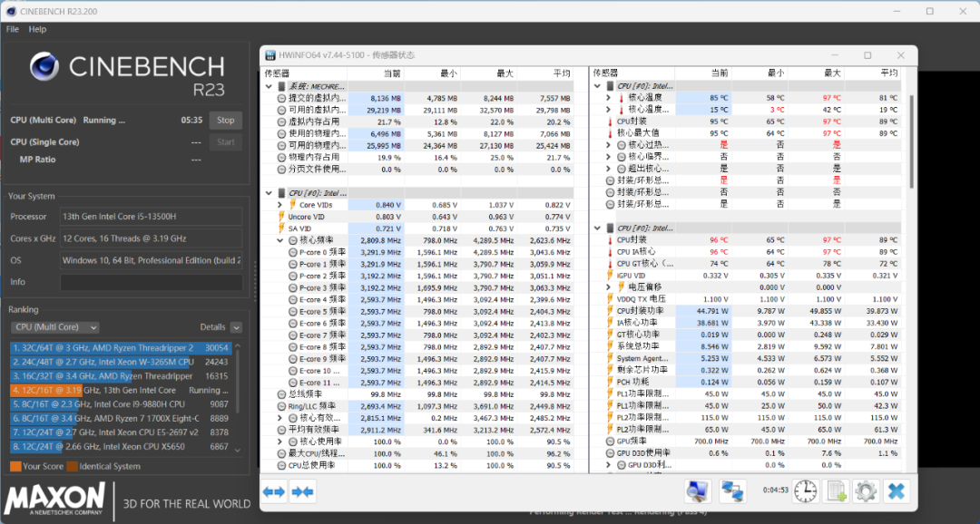Collapse the 系统: MECHRE... sensor group

(269, 87)
